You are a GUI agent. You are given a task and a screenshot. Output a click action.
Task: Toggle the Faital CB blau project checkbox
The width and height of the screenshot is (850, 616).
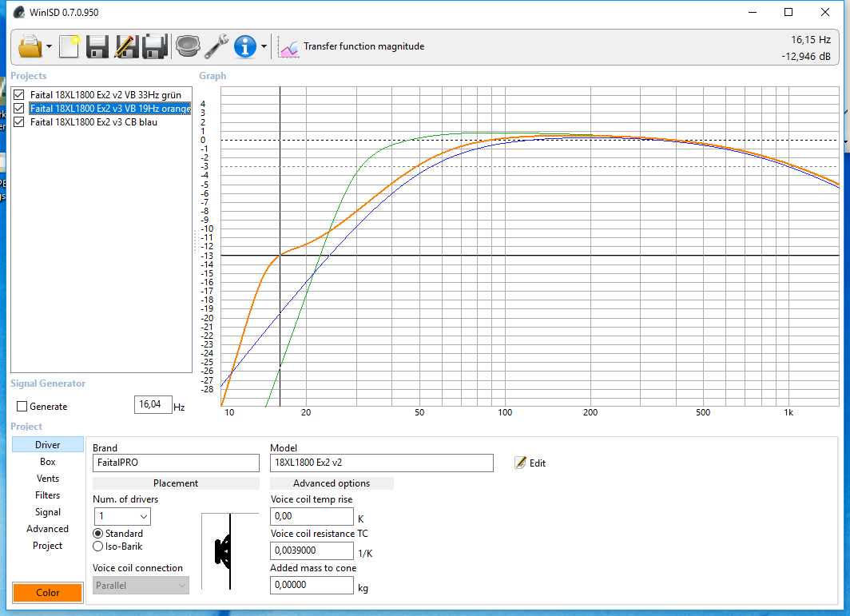pyautogui.click(x=20, y=122)
